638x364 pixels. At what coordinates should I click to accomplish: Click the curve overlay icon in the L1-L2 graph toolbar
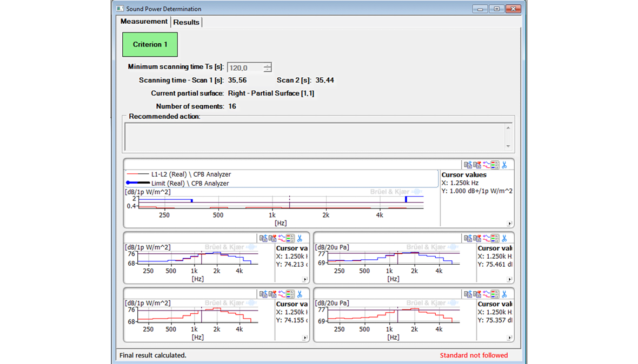pyautogui.click(x=486, y=165)
